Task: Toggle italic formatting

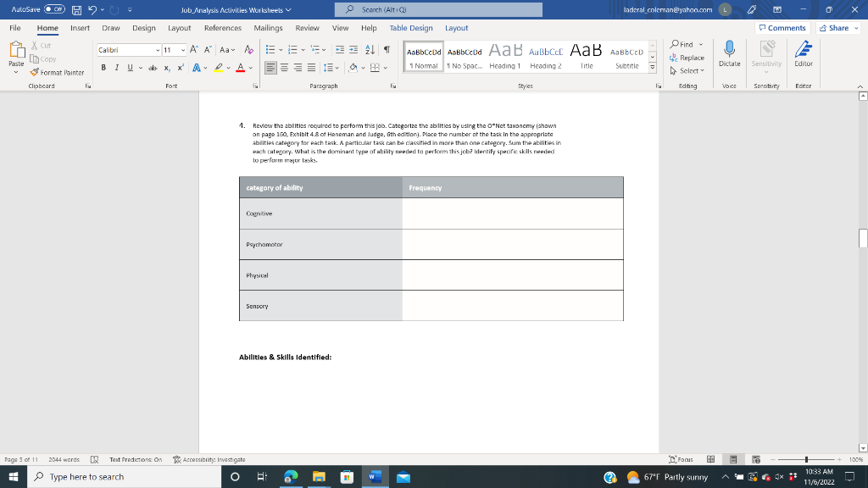Action: click(116, 68)
